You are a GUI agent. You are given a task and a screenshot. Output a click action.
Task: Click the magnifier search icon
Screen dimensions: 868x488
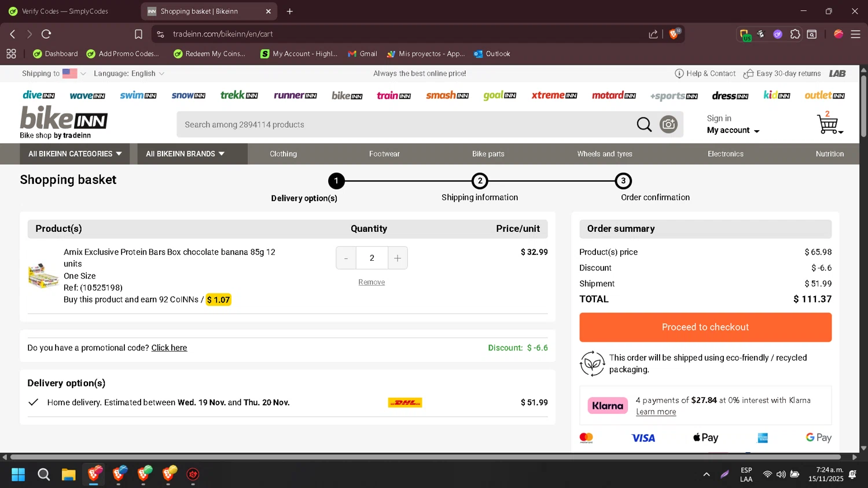pos(644,124)
